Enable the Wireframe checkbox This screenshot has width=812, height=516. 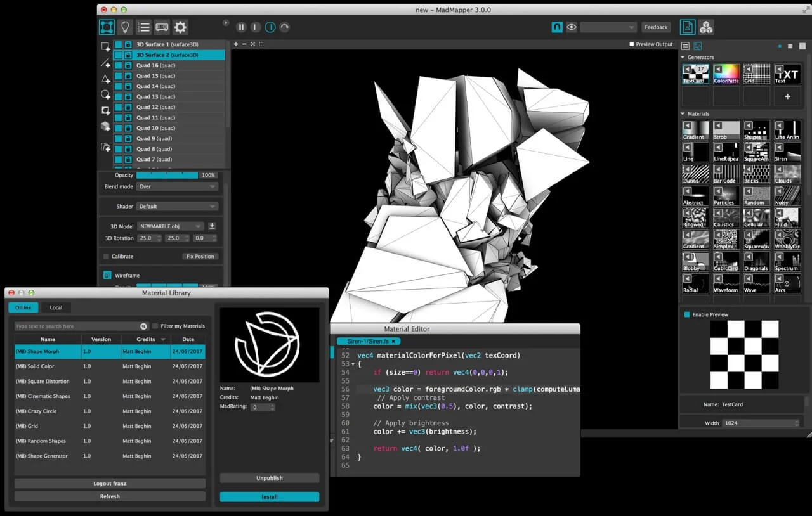tap(108, 275)
